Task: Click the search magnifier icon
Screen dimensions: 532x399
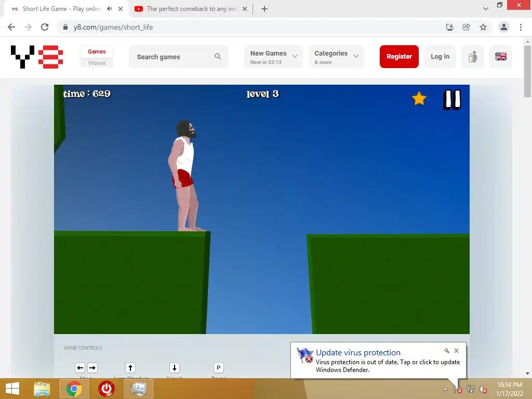Action: [218, 56]
